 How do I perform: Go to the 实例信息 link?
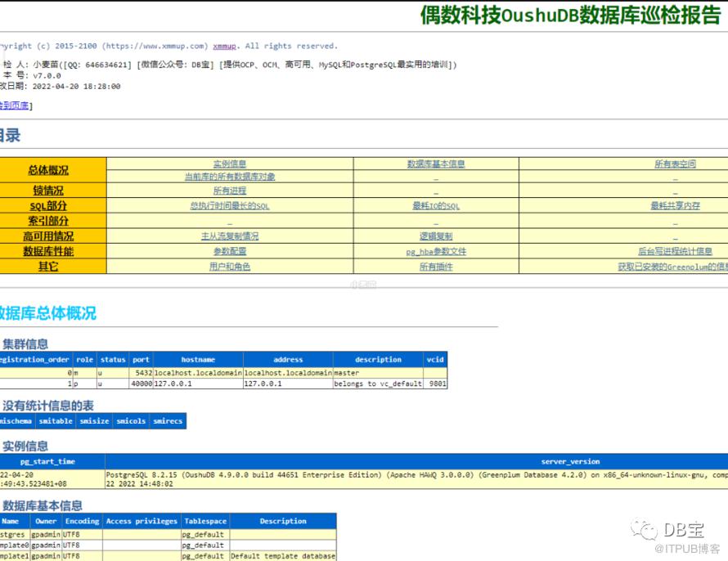[230, 164]
